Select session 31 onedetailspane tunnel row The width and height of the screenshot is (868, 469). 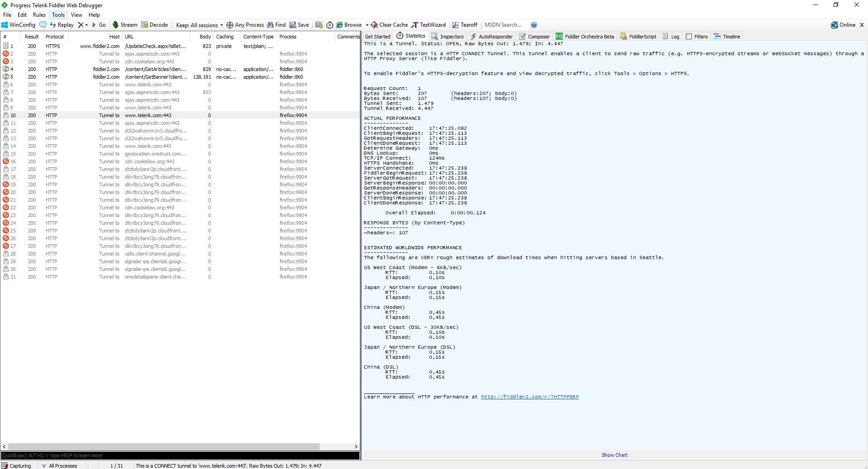pyautogui.click(x=180, y=277)
